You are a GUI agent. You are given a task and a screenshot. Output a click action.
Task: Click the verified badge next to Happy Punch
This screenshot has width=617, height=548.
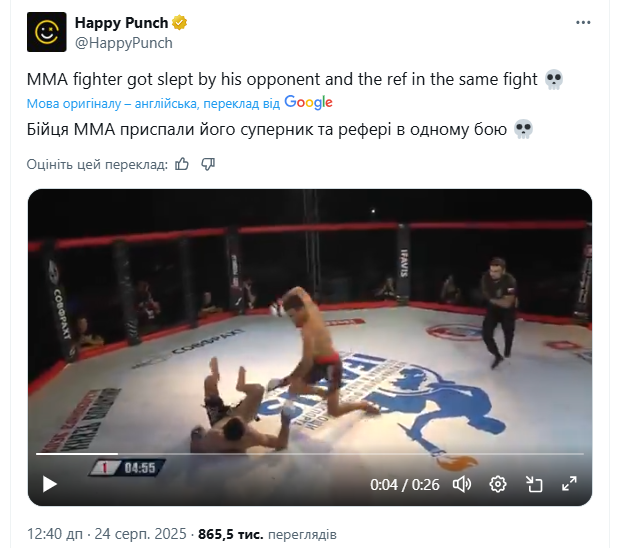click(179, 23)
